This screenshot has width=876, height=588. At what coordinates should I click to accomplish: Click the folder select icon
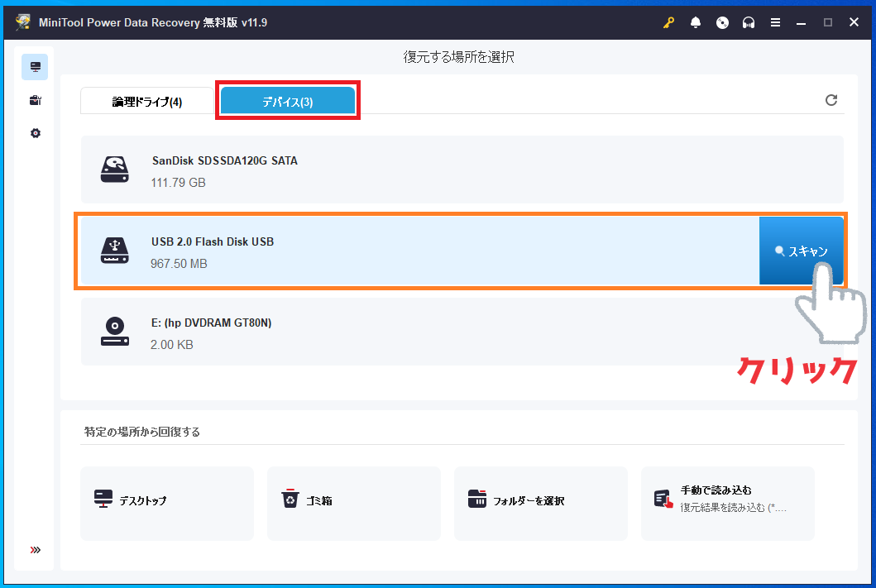tap(477, 499)
